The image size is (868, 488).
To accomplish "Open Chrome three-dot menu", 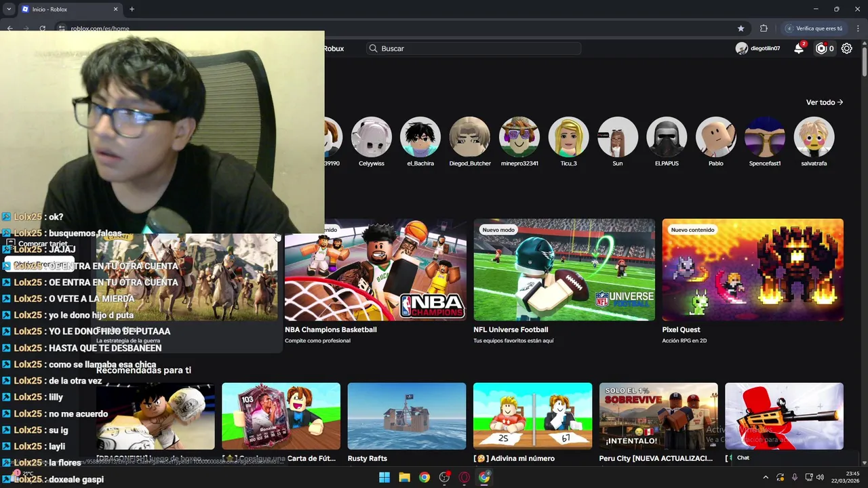I will [x=859, y=28].
